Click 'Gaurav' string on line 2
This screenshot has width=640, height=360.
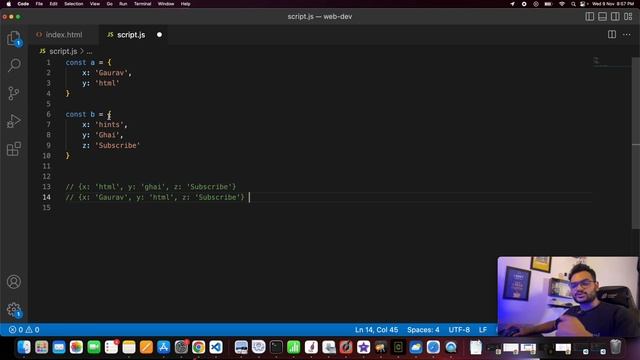tap(111, 73)
